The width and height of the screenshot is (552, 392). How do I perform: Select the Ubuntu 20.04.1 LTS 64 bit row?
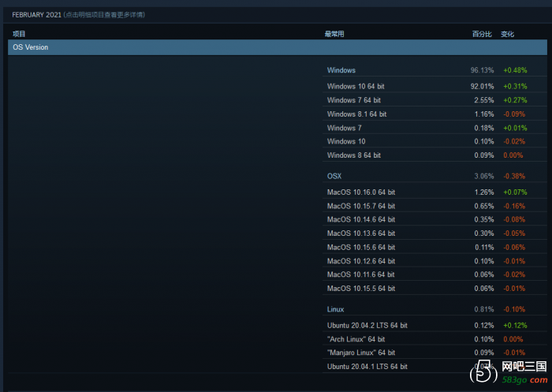[x=435, y=367]
